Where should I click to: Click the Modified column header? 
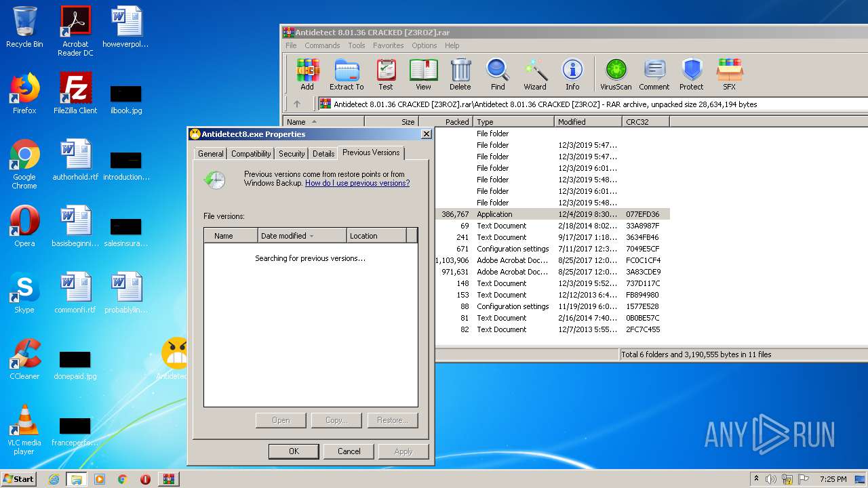point(588,122)
